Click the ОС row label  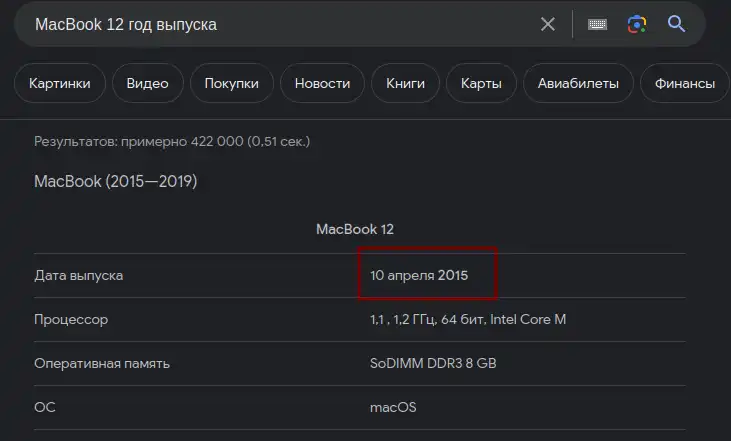tap(45, 407)
